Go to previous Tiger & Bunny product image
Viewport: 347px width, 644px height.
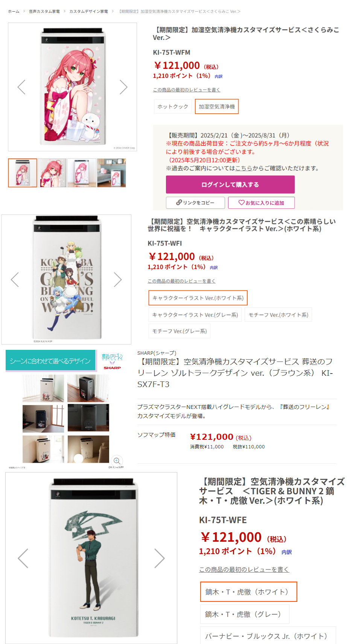pyautogui.click(x=23, y=558)
